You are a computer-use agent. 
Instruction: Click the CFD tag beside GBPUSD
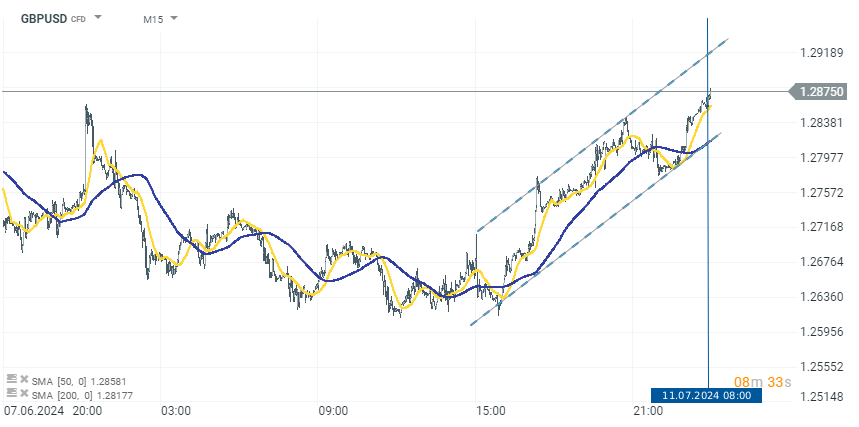[78, 19]
